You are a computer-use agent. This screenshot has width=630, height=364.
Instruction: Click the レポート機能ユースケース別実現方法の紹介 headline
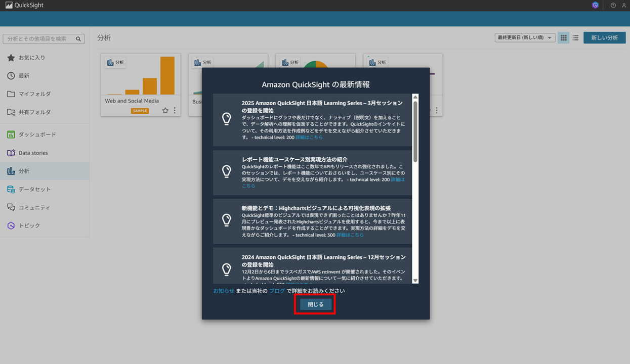pos(295,159)
